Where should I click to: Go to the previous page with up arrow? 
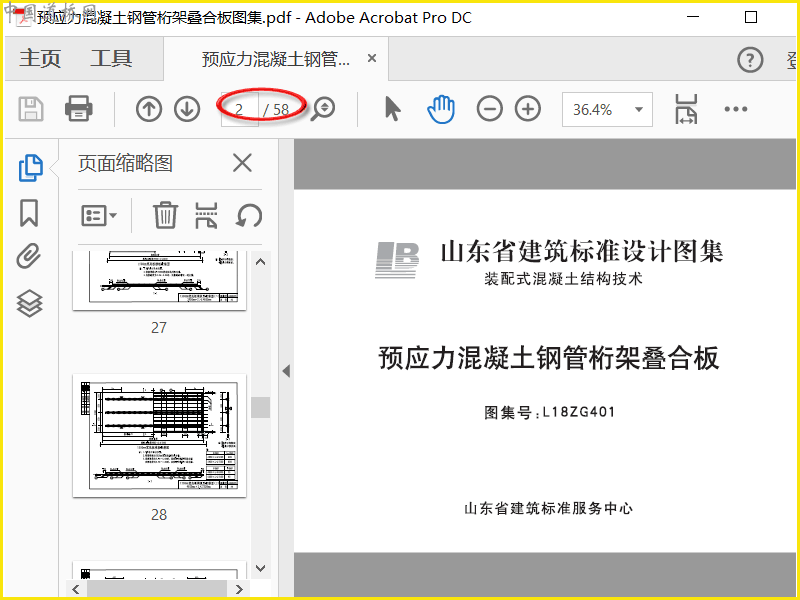(149, 109)
